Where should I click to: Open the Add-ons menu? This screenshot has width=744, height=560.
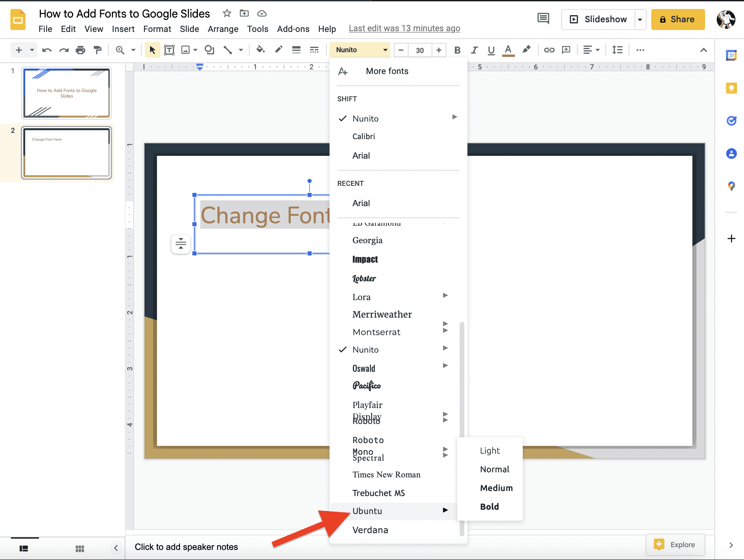pos(293,29)
